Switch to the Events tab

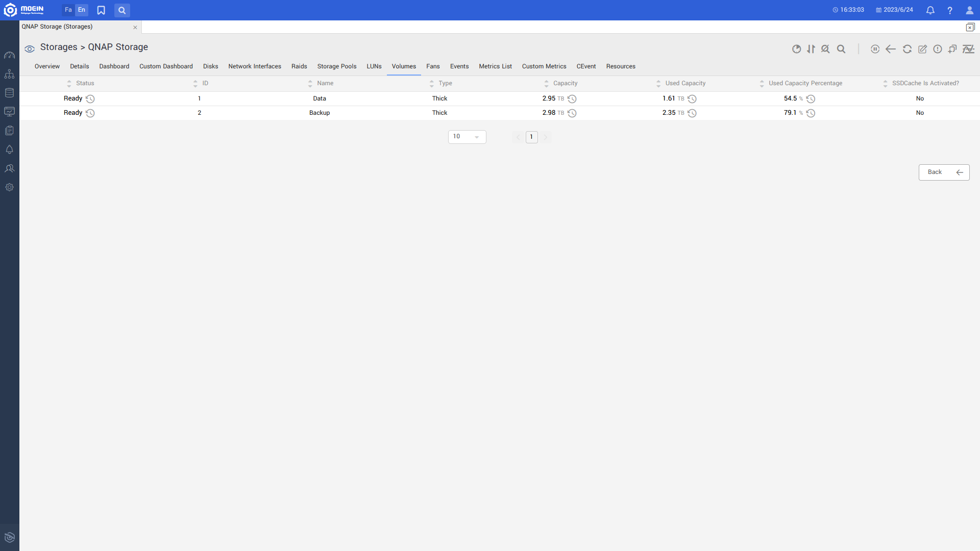[x=459, y=66]
